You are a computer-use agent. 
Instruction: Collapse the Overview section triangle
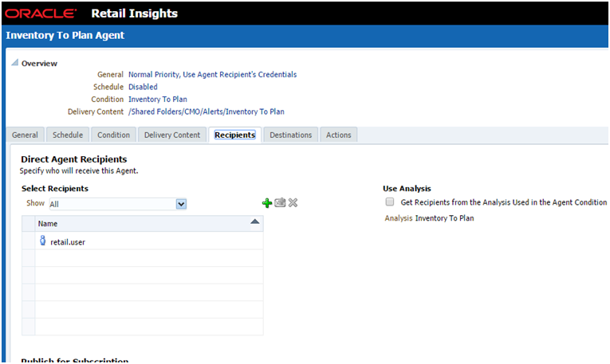(15, 62)
